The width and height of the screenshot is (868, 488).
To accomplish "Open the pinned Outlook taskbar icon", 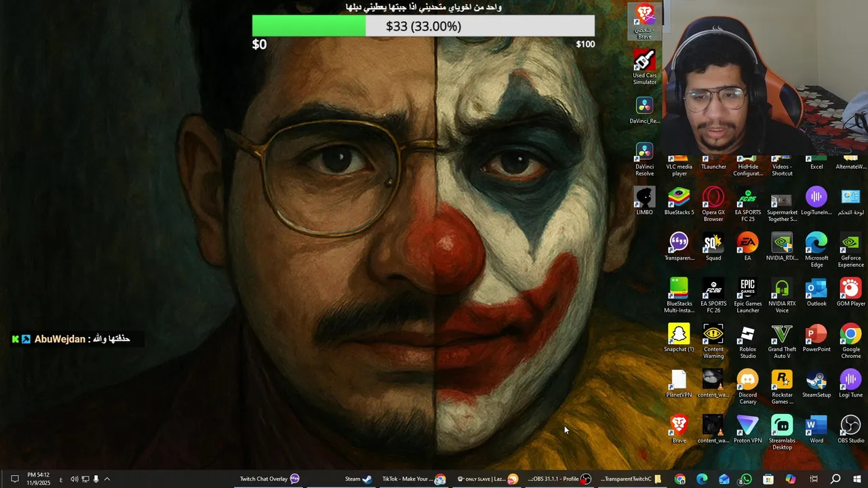I will (724, 479).
